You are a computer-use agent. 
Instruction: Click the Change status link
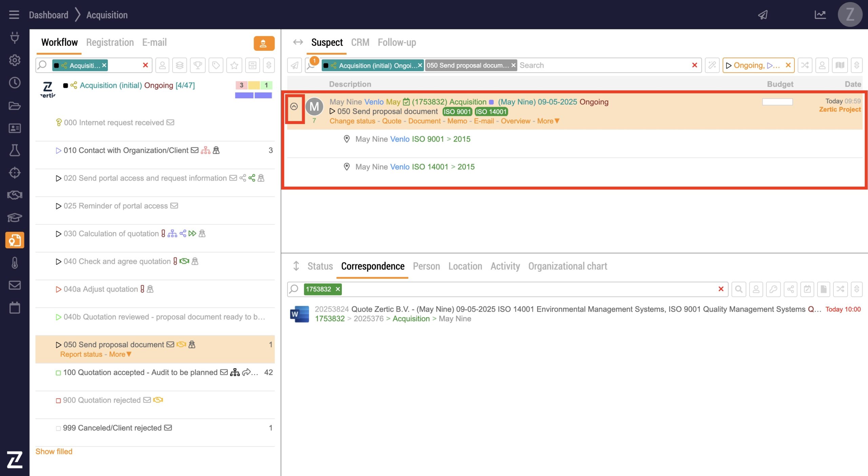[x=352, y=121]
